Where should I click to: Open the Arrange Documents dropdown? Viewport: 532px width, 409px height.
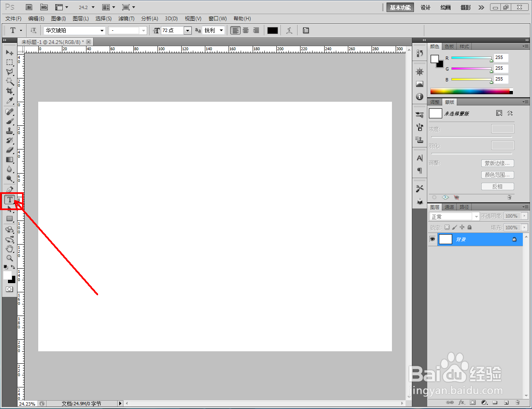(x=109, y=7)
